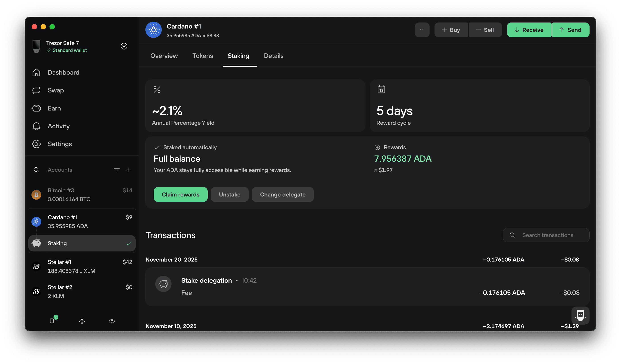Click the Buy button
Screen dimensions: 621x364
(x=451, y=30)
